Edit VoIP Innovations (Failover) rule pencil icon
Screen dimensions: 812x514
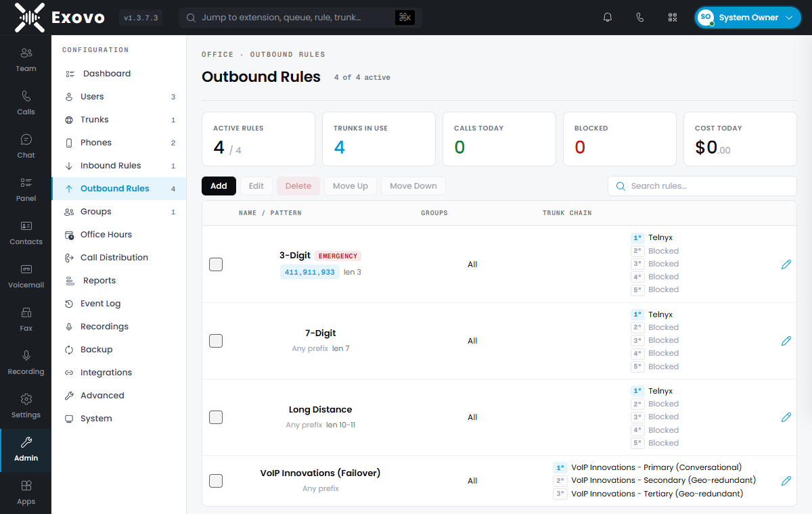(786, 481)
